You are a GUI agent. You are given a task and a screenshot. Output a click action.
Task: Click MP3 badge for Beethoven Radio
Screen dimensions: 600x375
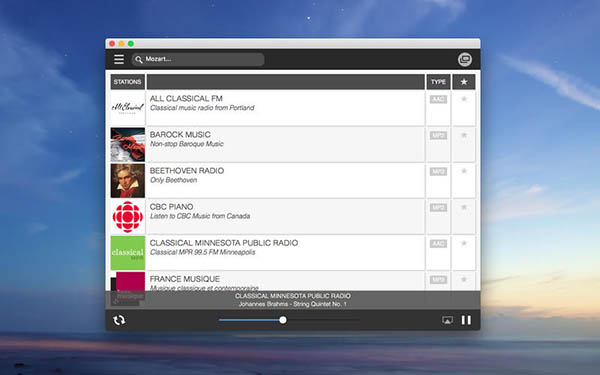click(438, 171)
